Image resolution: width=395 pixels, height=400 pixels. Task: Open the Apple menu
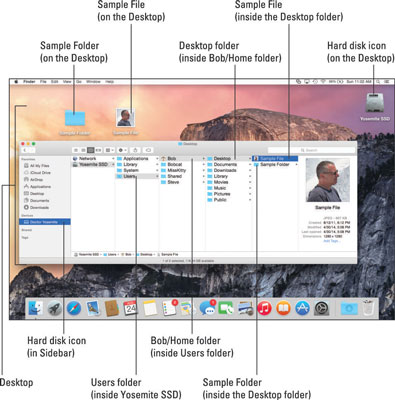pos(16,82)
